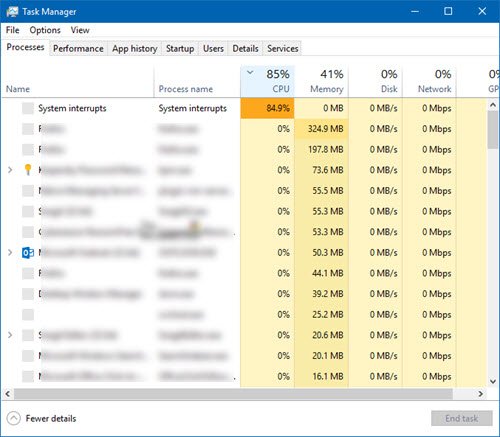Click vertical scrollbar down arrow
The height and width of the screenshot is (437, 500).
pos(493,381)
